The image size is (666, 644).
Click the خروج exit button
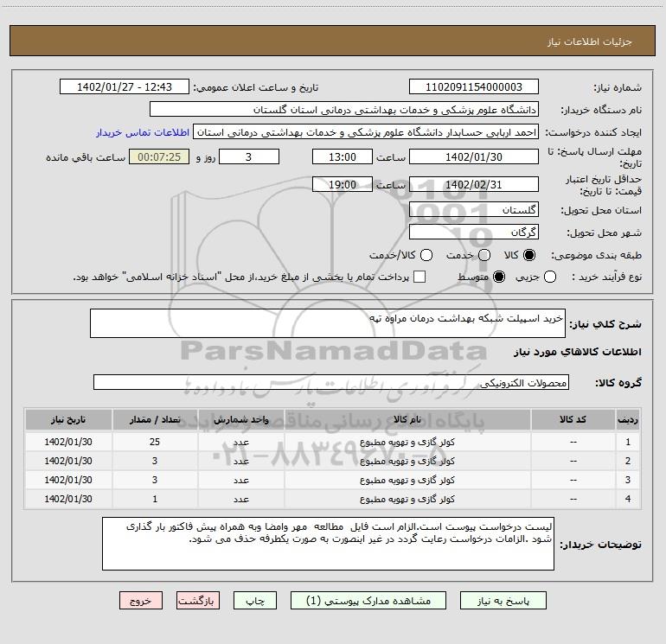pyautogui.click(x=141, y=601)
